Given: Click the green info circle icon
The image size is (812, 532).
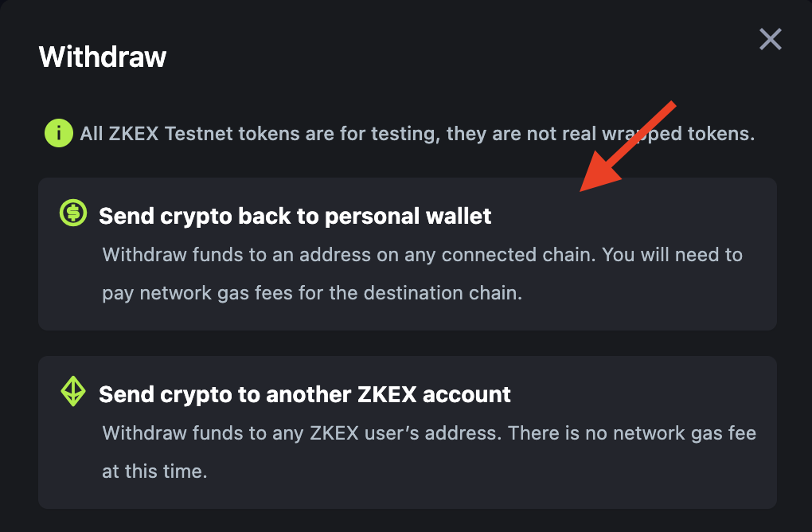Looking at the screenshot, I should pos(58,133).
